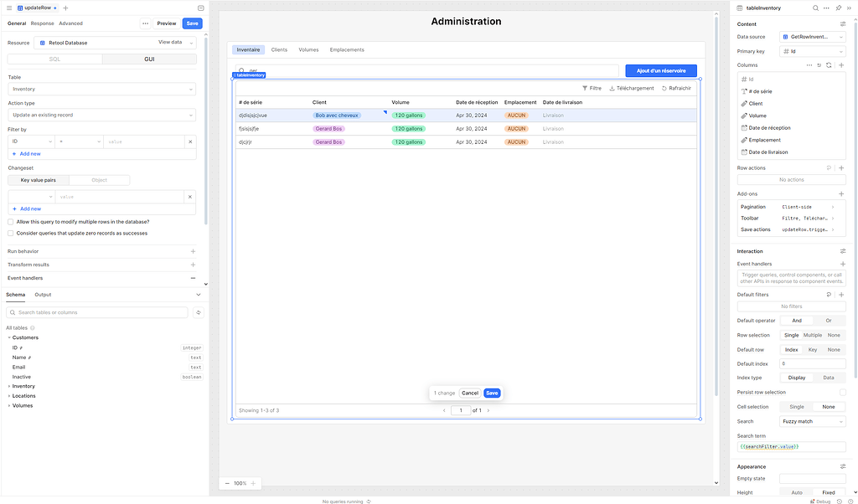Open search in the tableInventory inspector
This screenshot has width=858, height=504.
[814, 8]
